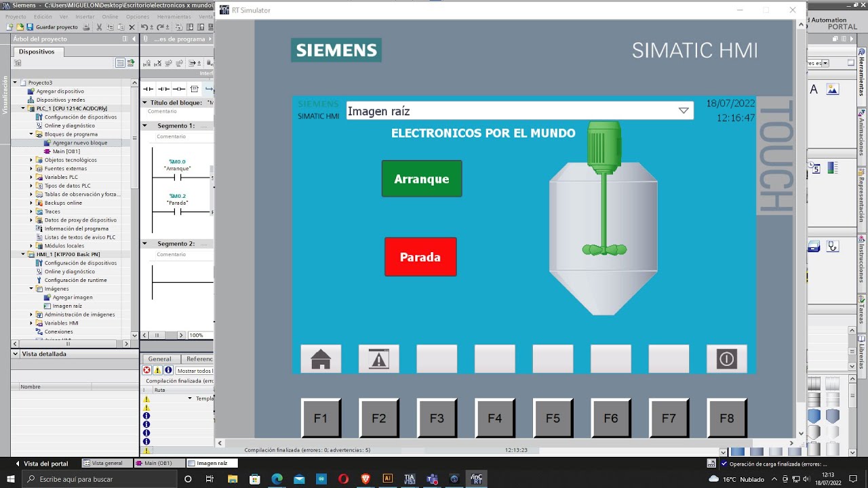The width and height of the screenshot is (868, 488).
Task: Click the F4 function key on simulator
Action: click(x=495, y=418)
